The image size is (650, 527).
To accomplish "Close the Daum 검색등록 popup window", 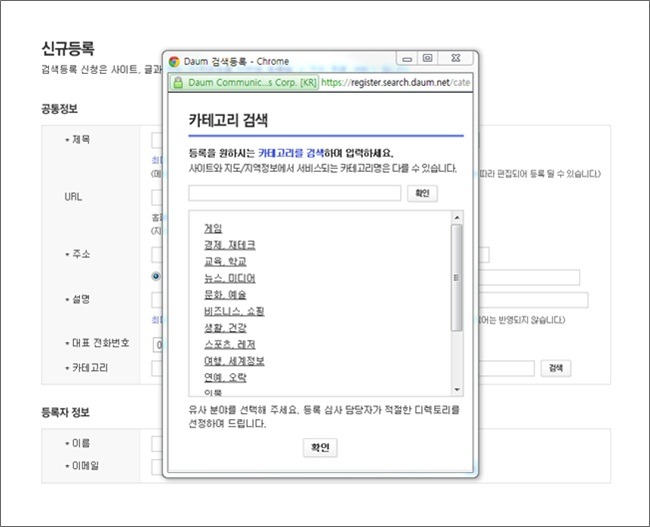I will (x=456, y=58).
